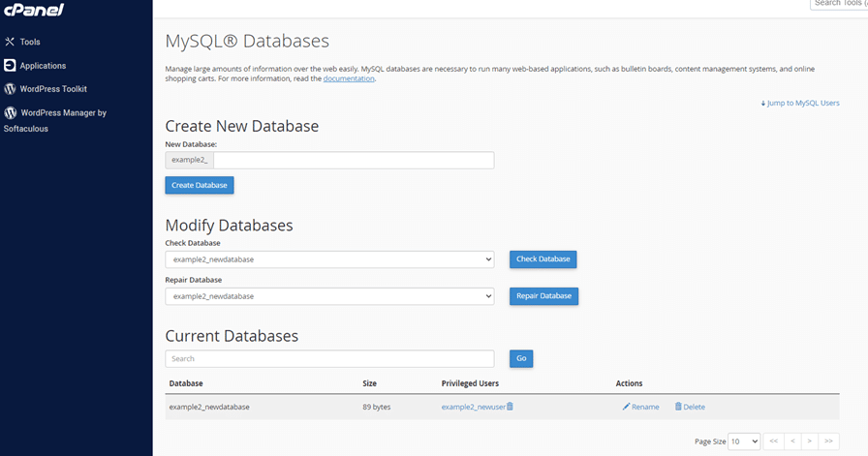Open the example2_newuser privileged user link
Image resolution: width=868 pixels, height=456 pixels.
tap(474, 407)
